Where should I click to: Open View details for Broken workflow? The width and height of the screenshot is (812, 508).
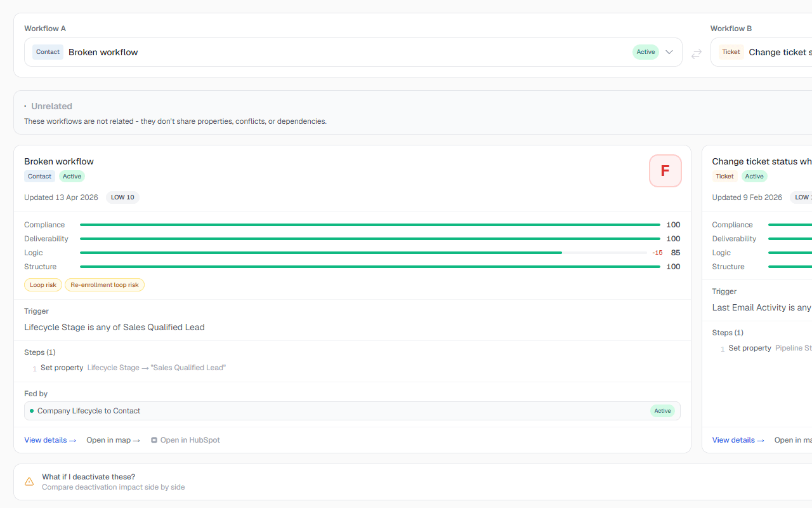point(50,440)
